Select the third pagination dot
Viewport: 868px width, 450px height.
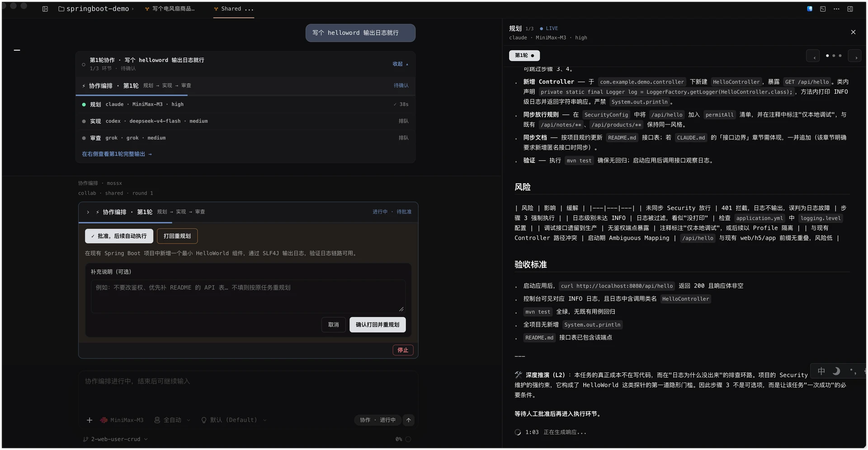tap(840, 56)
